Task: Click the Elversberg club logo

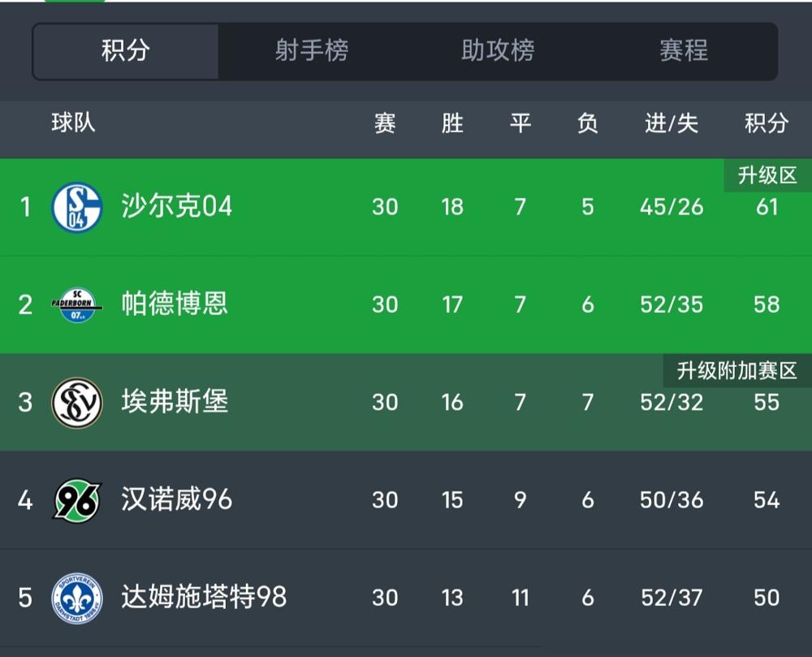Action: coord(76,401)
